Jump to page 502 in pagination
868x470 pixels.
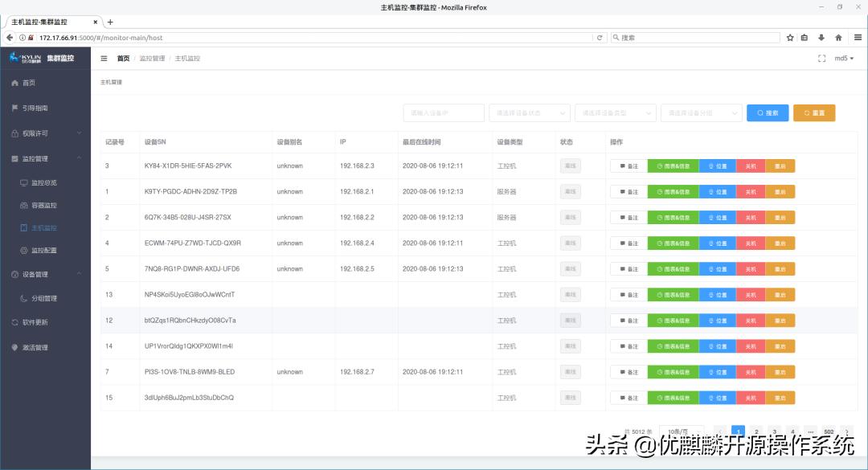click(x=828, y=431)
